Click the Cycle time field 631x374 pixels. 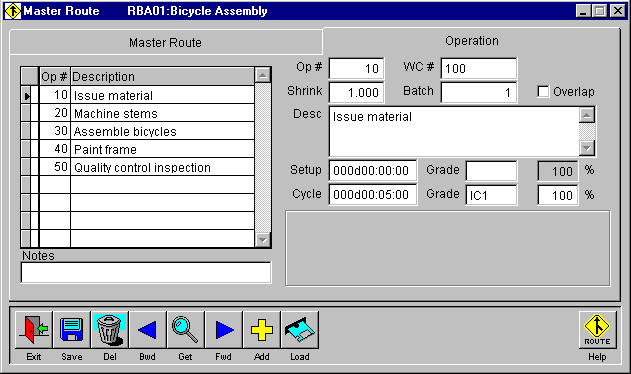pos(373,195)
